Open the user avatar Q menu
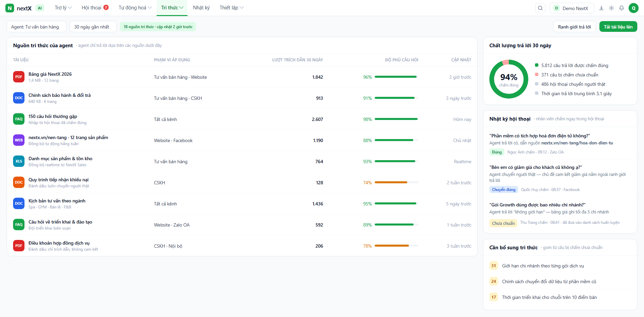The image size is (644, 317). click(x=634, y=8)
